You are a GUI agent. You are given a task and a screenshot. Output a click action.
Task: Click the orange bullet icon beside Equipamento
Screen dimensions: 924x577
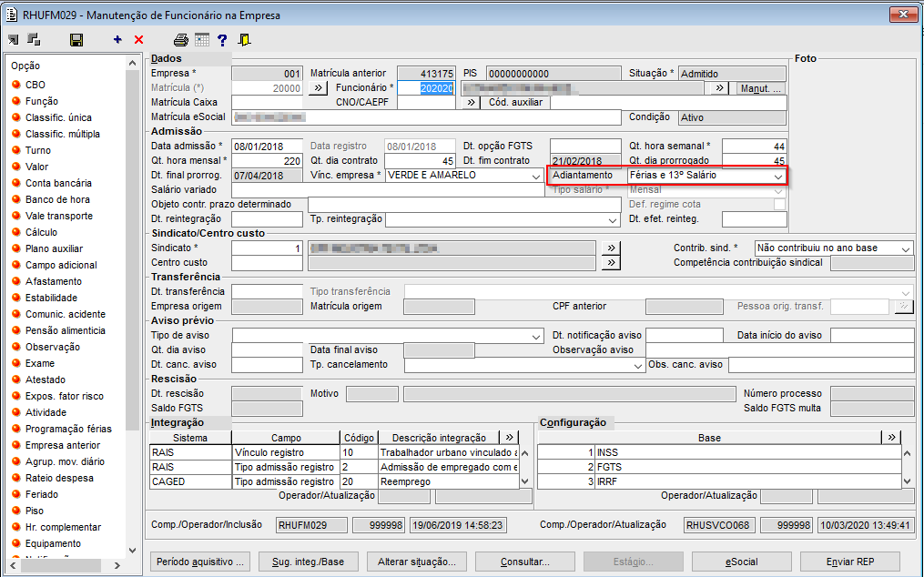(15, 542)
